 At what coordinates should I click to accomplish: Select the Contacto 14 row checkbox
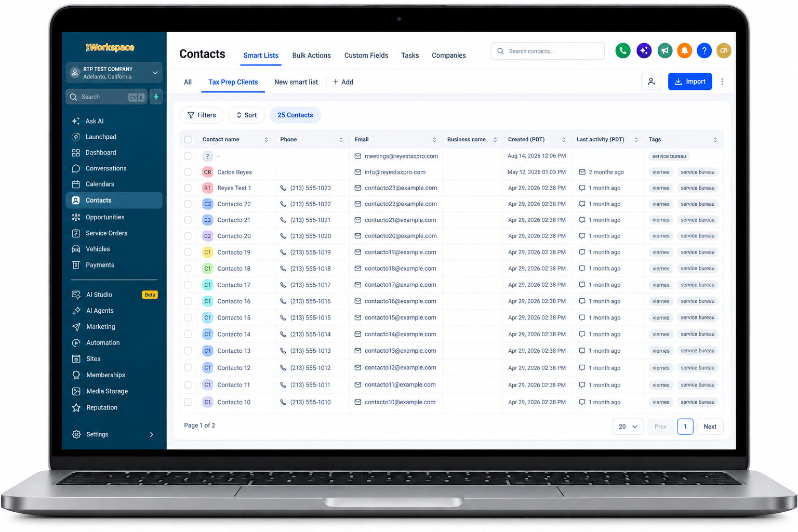click(188, 334)
